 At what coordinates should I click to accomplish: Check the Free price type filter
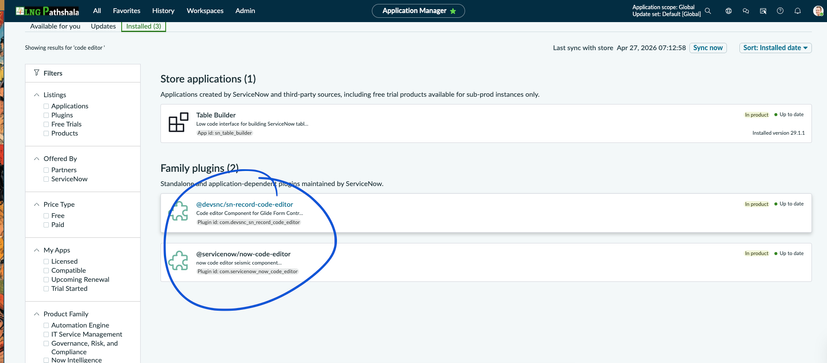46,216
